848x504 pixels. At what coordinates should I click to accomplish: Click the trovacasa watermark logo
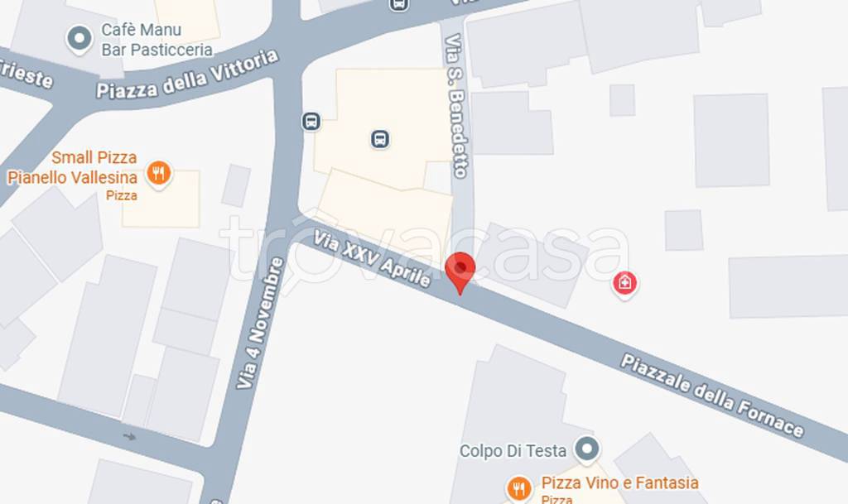point(423,249)
